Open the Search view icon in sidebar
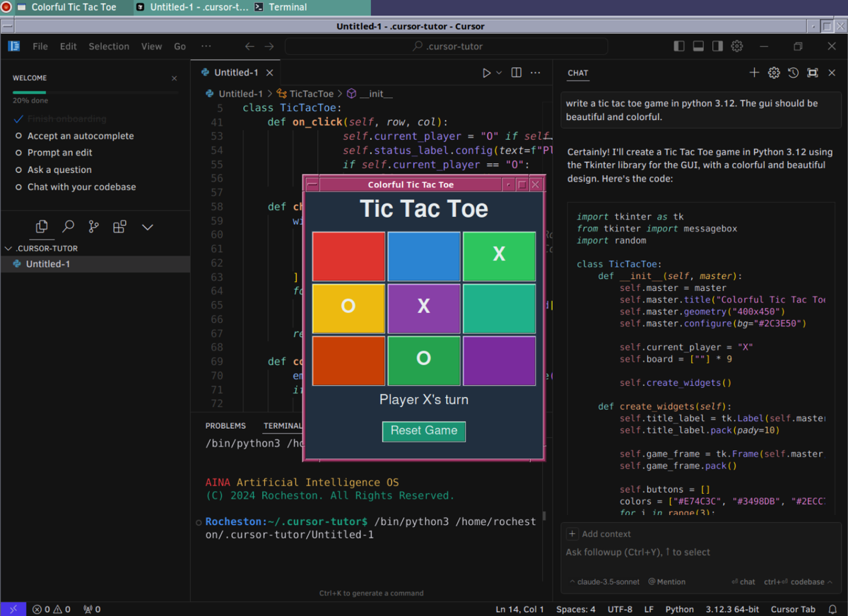Image resolution: width=848 pixels, height=616 pixels. point(68,227)
